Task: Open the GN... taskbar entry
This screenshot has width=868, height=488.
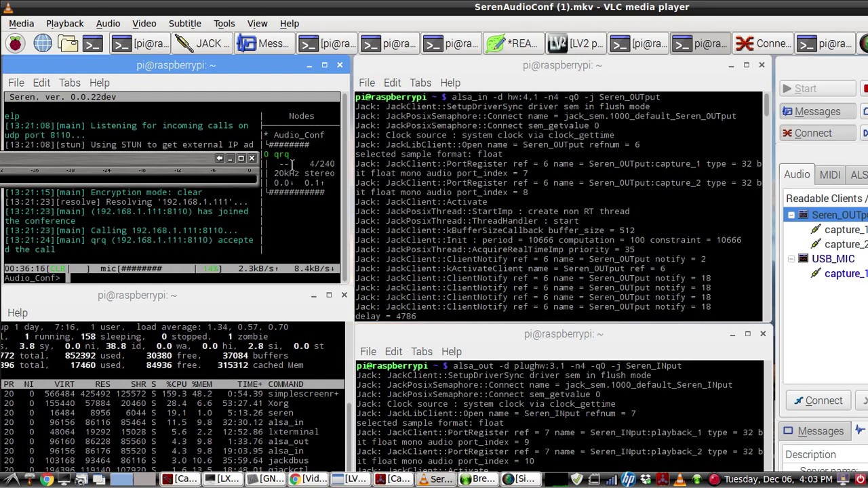Action: [266, 479]
